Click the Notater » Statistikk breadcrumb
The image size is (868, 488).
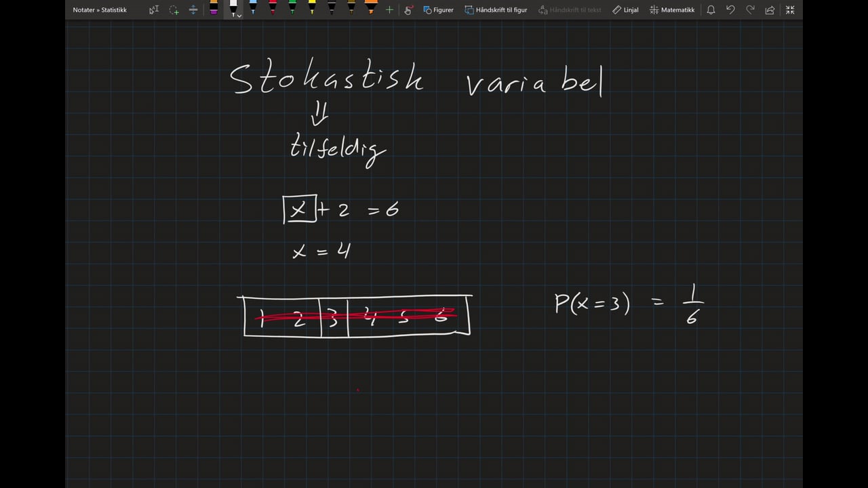point(100,10)
